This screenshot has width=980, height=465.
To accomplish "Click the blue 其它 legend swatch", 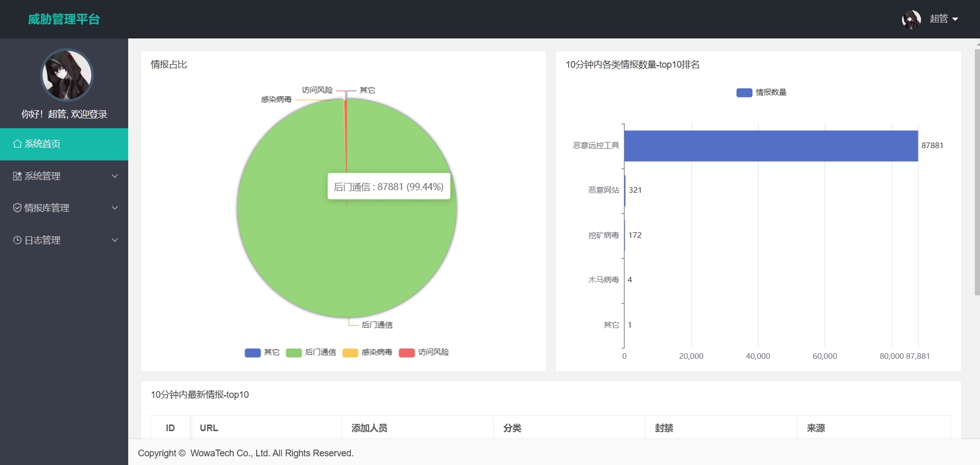I will (253, 353).
